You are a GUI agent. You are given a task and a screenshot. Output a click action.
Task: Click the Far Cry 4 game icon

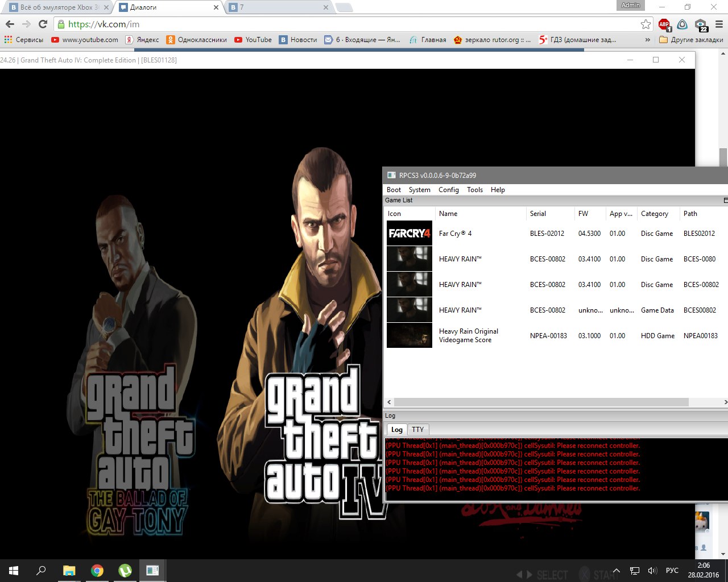tap(409, 233)
